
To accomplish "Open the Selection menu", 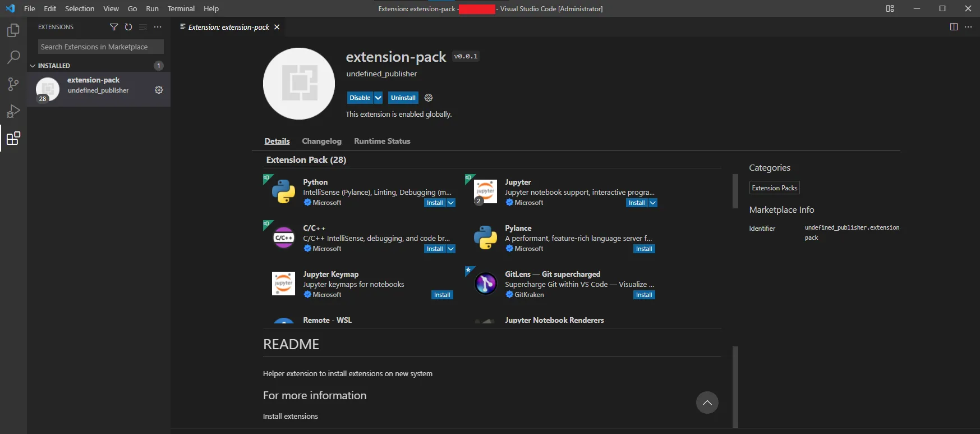I will click(x=80, y=8).
